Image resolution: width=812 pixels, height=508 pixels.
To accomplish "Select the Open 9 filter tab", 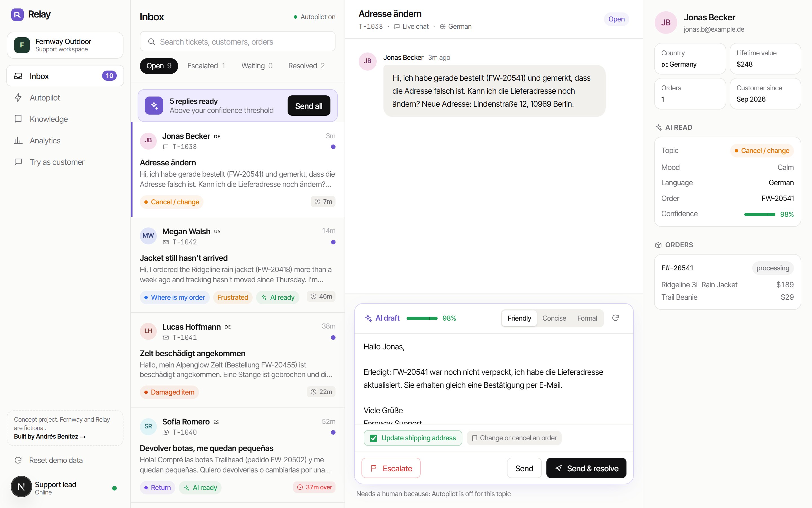I will point(159,66).
